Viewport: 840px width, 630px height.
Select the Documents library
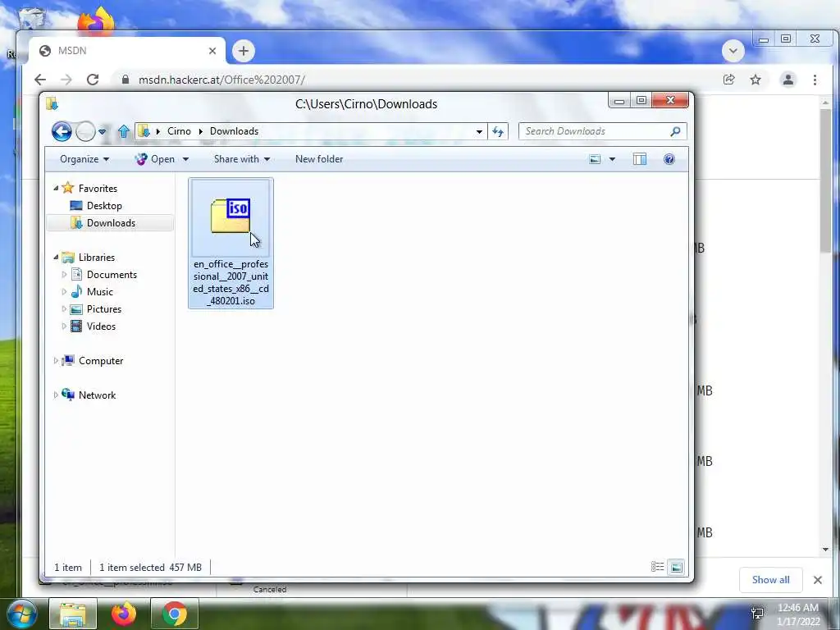tap(112, 275)
